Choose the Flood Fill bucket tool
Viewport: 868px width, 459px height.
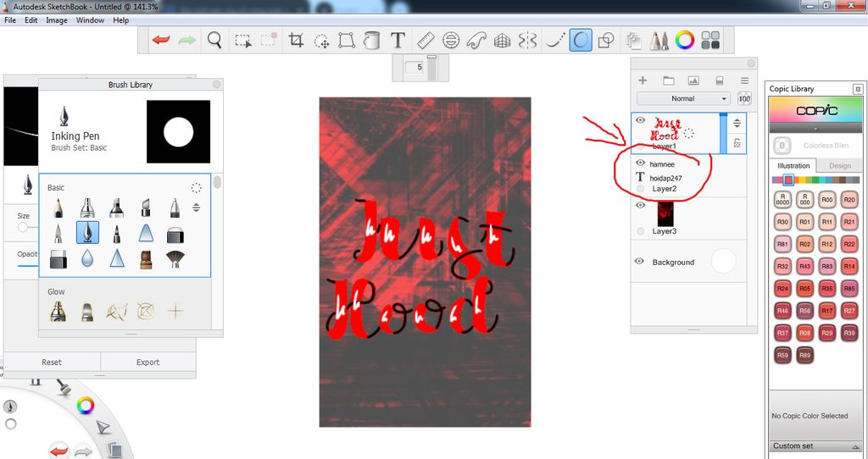[x=372, y=41]
